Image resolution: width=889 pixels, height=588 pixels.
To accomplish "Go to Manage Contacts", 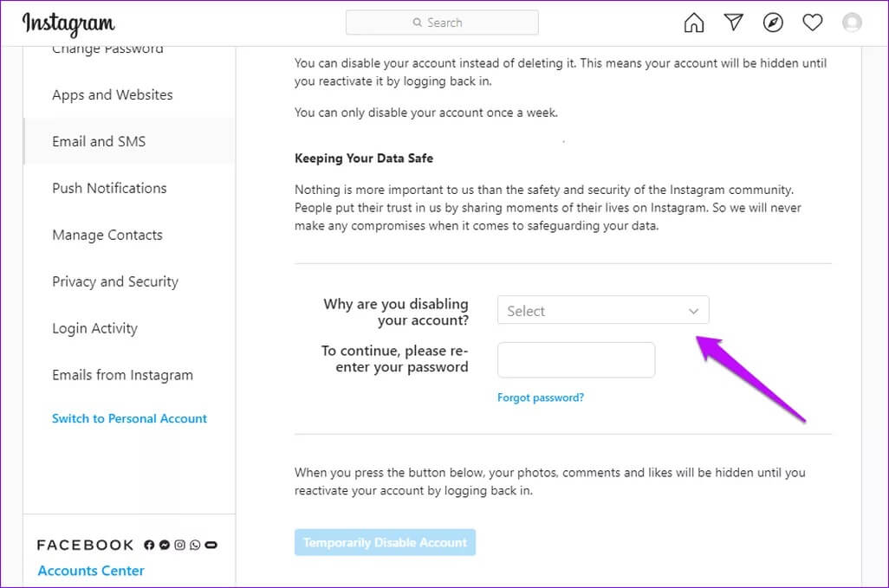I will click(107, 235).
